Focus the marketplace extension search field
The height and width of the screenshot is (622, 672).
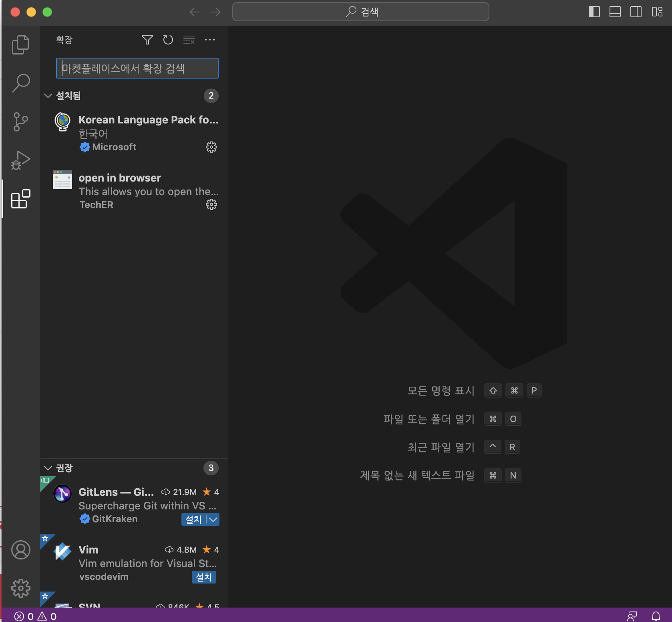(x=137, y=68)
